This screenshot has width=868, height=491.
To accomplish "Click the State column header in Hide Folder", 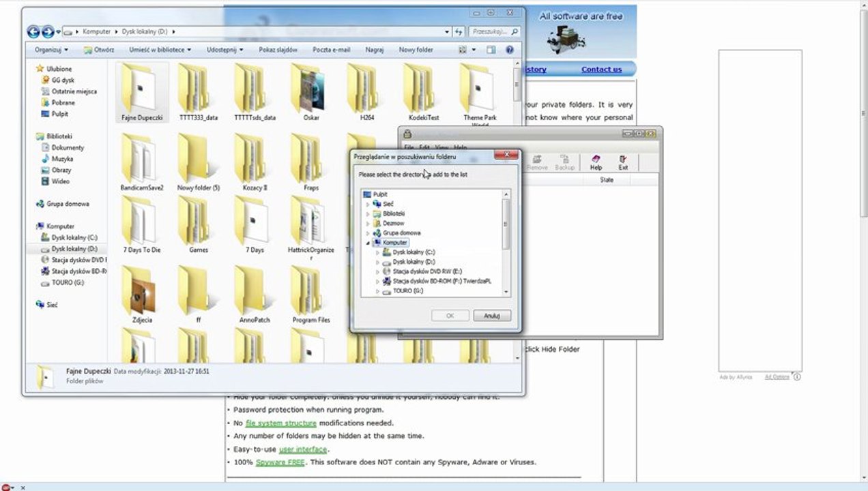I will (x=606, y=180).
